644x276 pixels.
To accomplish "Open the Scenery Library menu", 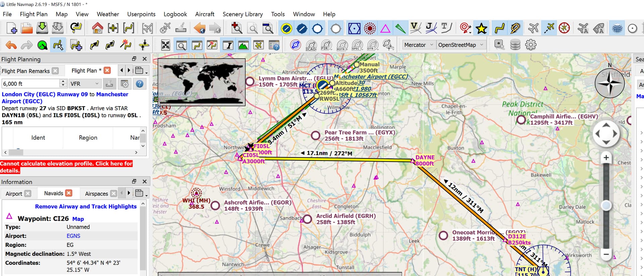I will 243,14.
